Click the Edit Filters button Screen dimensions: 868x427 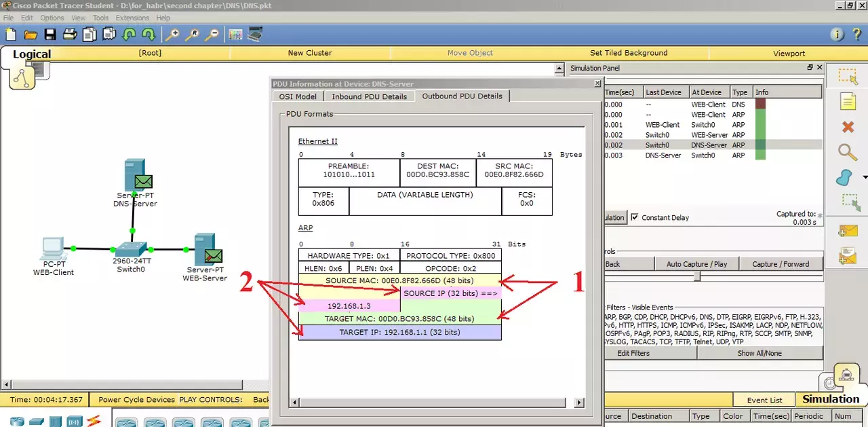633,353
